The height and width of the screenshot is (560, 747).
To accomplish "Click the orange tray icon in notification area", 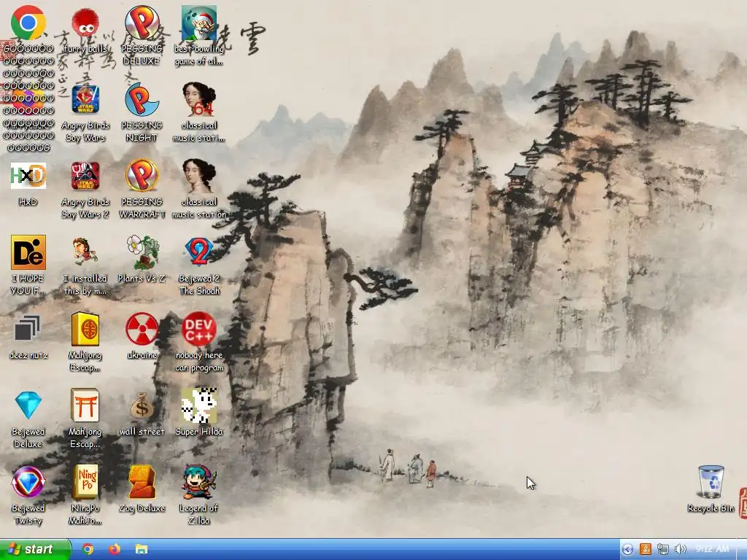I will (645, 550).
